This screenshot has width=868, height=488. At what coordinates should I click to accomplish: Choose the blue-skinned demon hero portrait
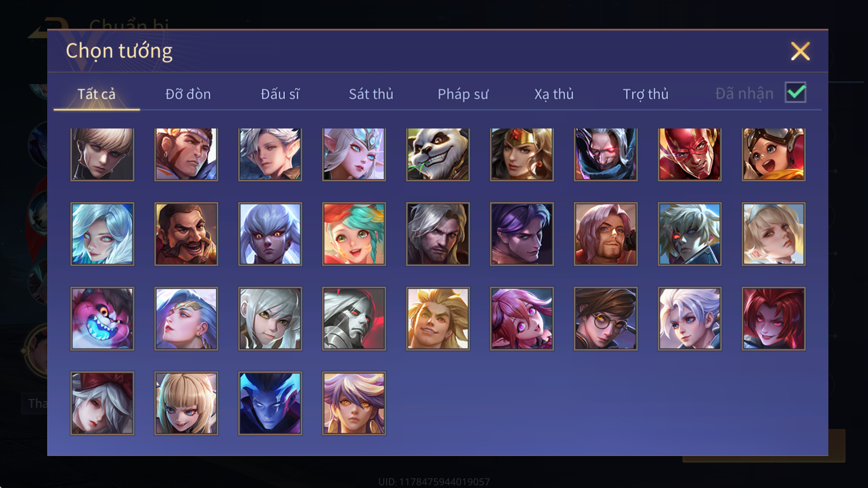click(x=270, y=403)
